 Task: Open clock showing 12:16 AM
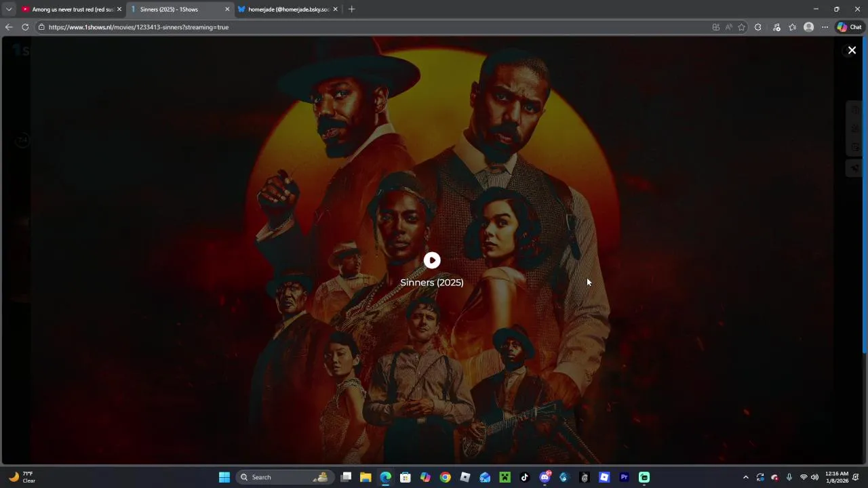coord(837,477)
